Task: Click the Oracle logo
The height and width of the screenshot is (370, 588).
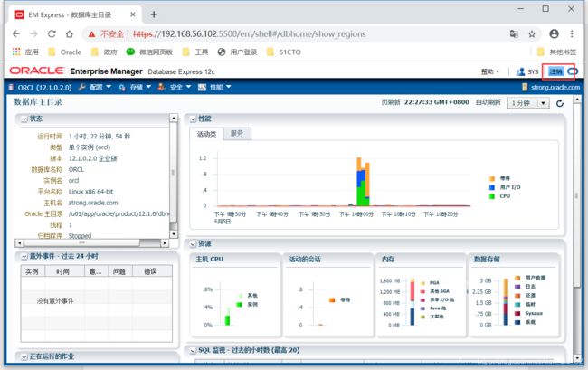Action: tap(37, 71)
